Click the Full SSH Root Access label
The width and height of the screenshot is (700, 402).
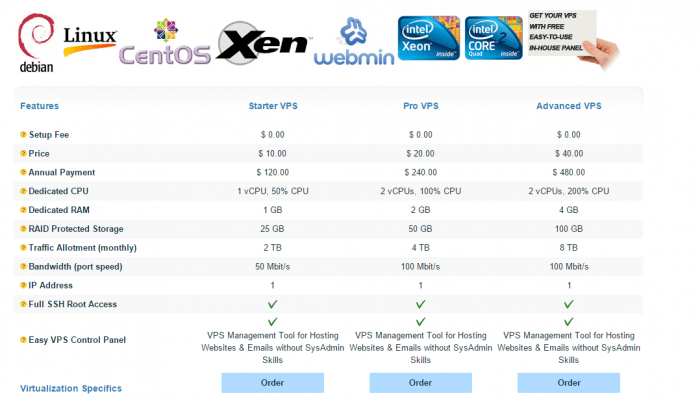(x=73, y=304)
